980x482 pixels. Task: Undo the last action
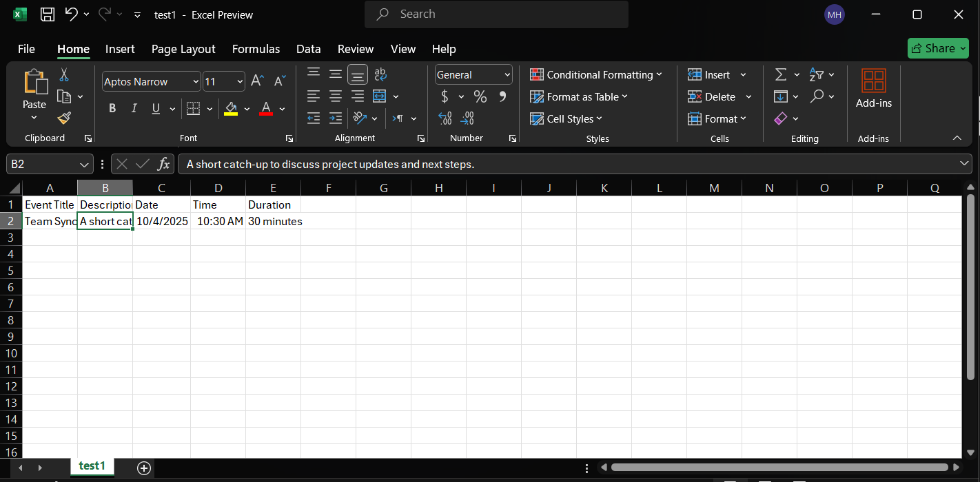[x=71, y=14]
